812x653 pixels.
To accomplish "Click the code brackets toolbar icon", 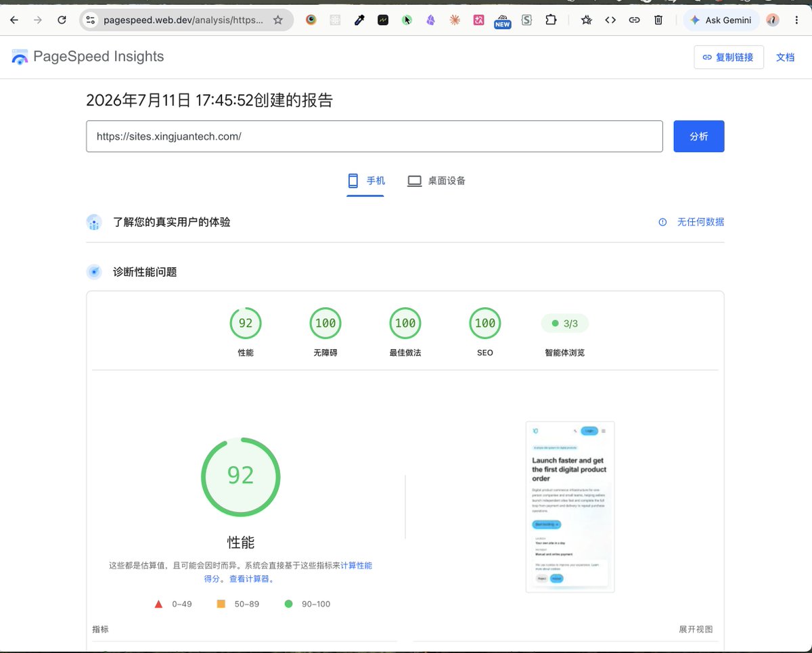I will click(610, 20).
